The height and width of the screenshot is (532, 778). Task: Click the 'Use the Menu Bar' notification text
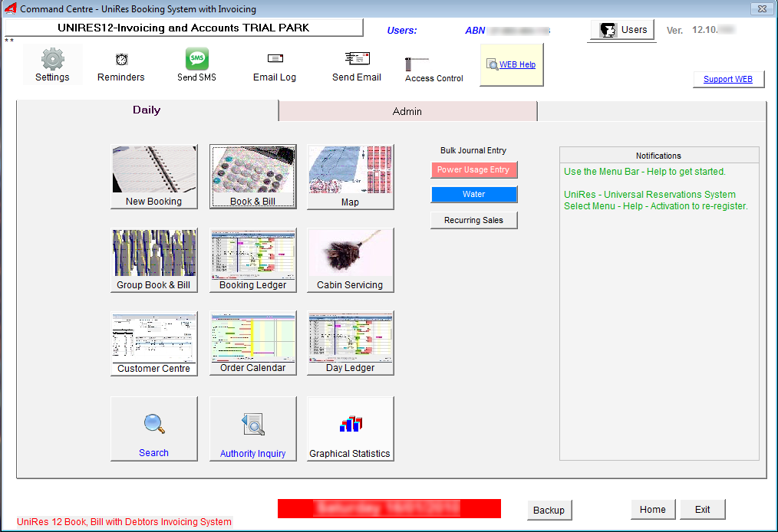coord(644,172)
